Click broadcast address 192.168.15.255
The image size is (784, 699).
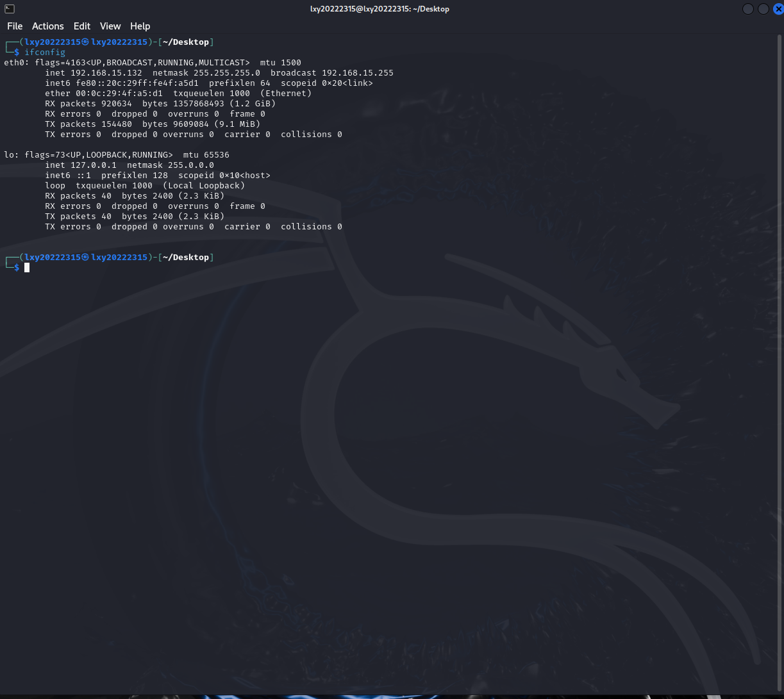tap(358, 73)
